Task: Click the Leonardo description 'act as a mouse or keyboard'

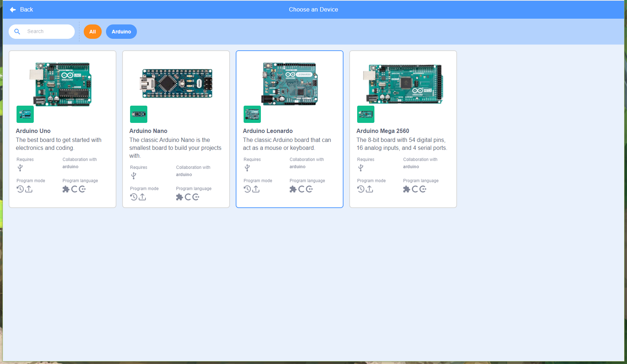Action: [278, 148]
